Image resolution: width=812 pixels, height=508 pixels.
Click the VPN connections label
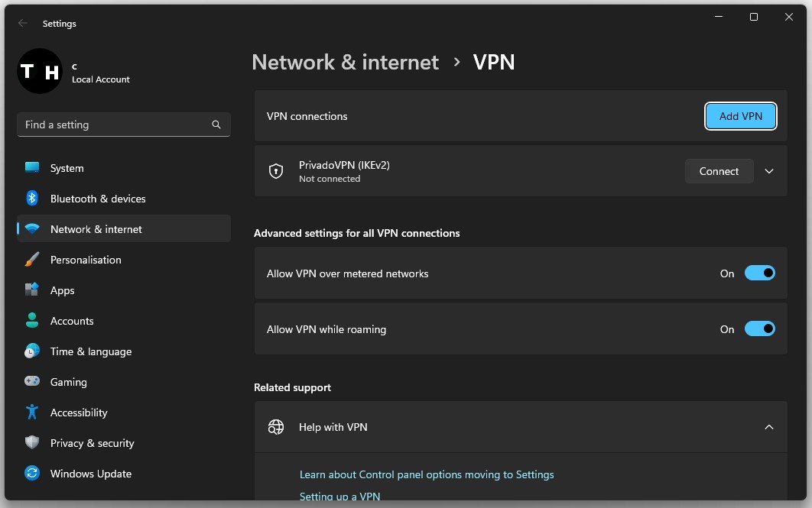(307, 116)
